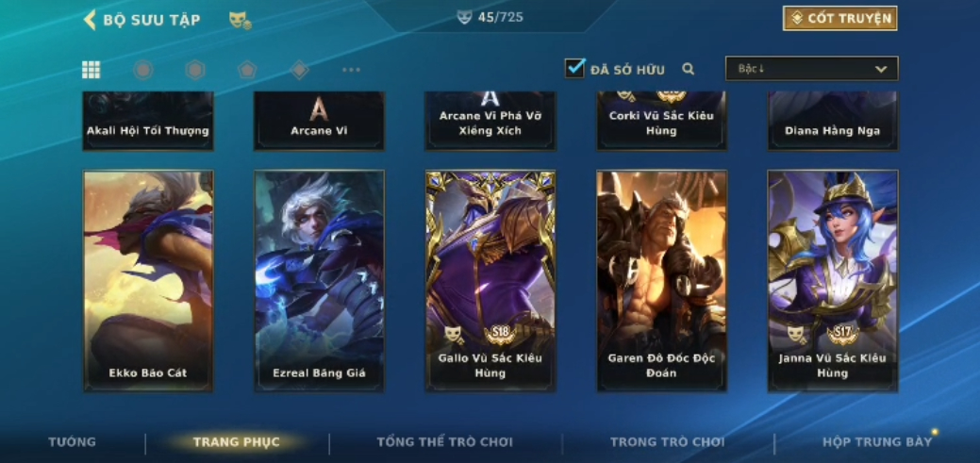This screenshot has width=980, height=463.
Task: Select the Ekko Bão Cát skin card
Action: (x=148, y=281)
